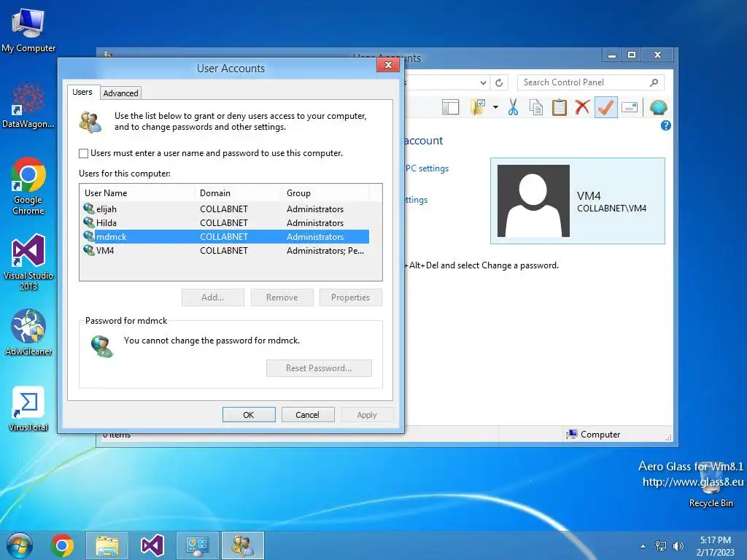Enable 'Users must enter a user name' checkbox
This screenshot has height=560, width=747.
click(x=83, y=153)
